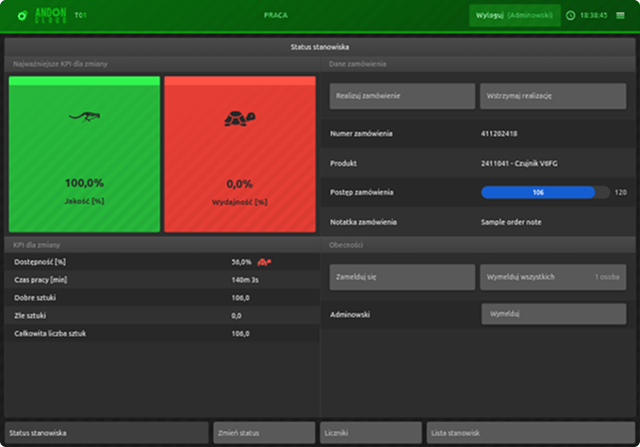The height and width of the screenshot is (447, 640).
Task: Click the red Wydajność 0,0% KPI tile
Action: (240, 154)
